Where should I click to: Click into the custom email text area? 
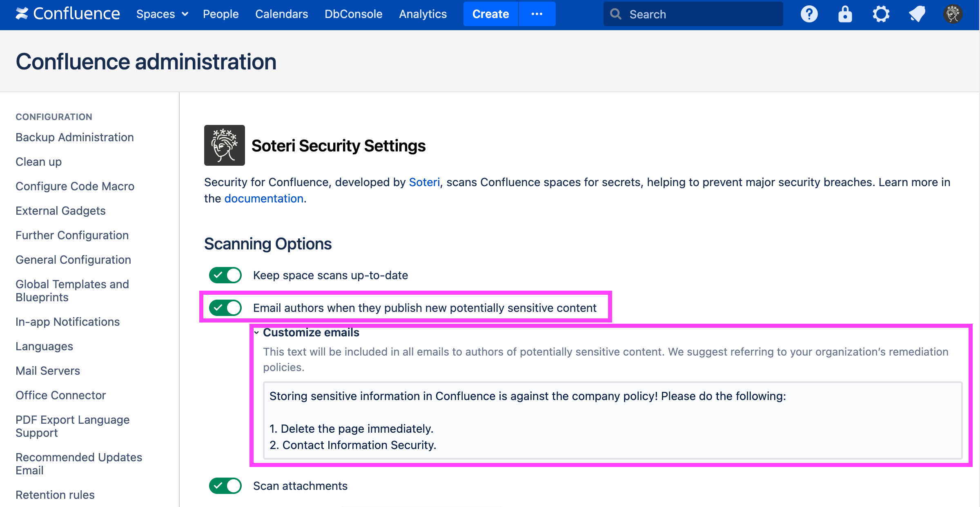point(612,420)
